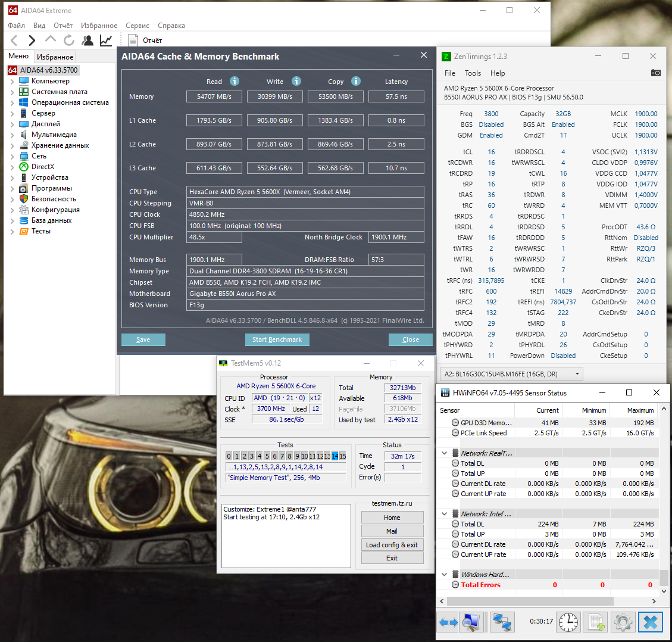Click highlighted test 14 box in TestMem5
The image size is (672, 642).
tap(335, 456)
